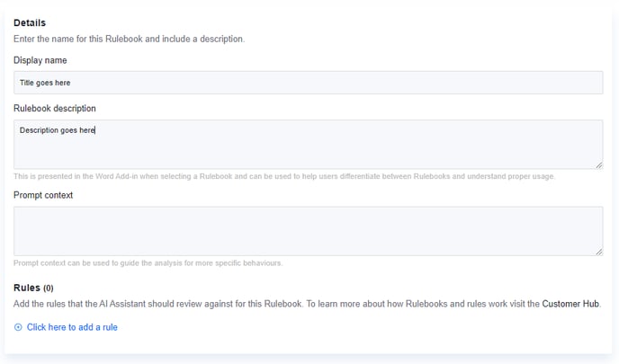This screenshot has height=364, width=619.
Task: Click the (0) rule count indicator
Action: 49,289
